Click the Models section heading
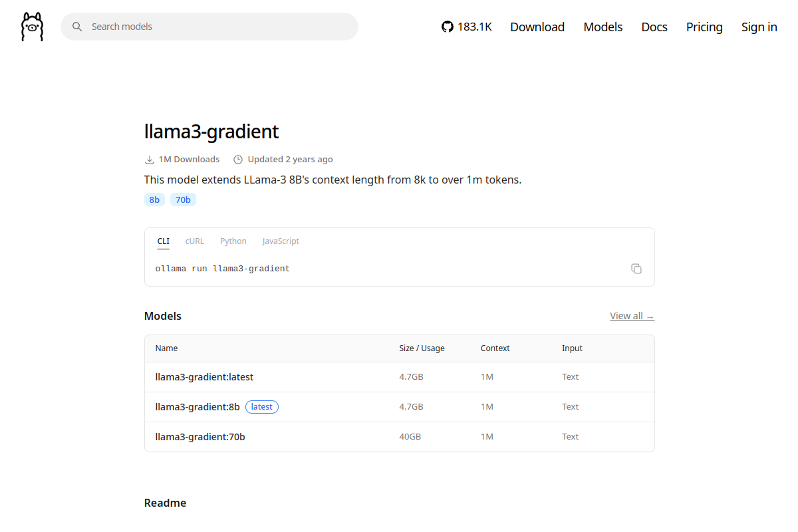The image size is (798, 532). pos(163,316)
